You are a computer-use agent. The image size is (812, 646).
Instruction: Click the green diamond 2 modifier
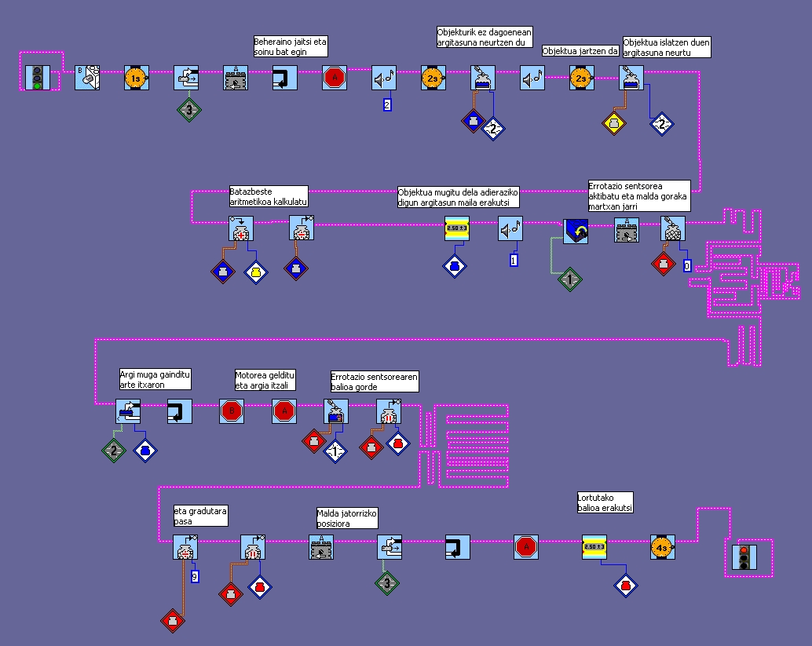[114, 451]
